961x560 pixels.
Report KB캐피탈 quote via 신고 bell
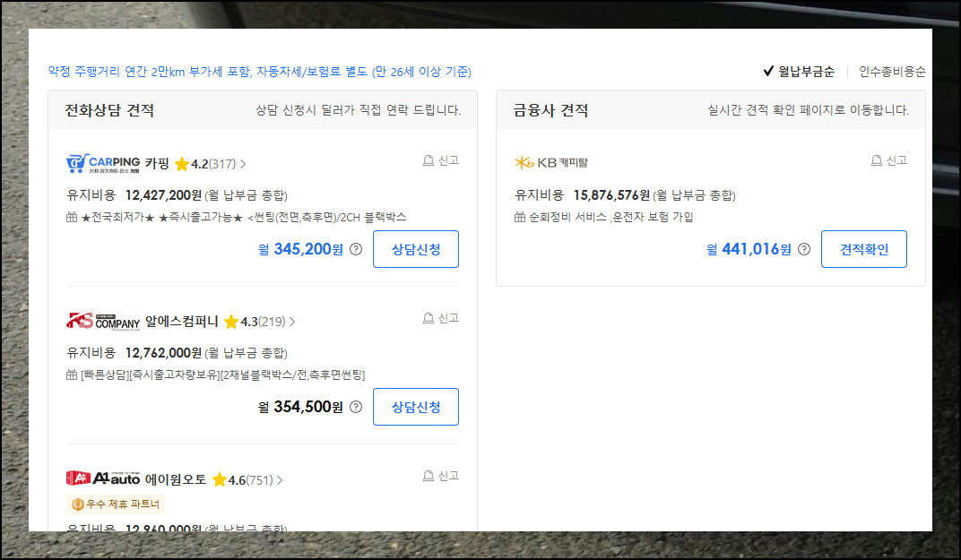point(888,160)
